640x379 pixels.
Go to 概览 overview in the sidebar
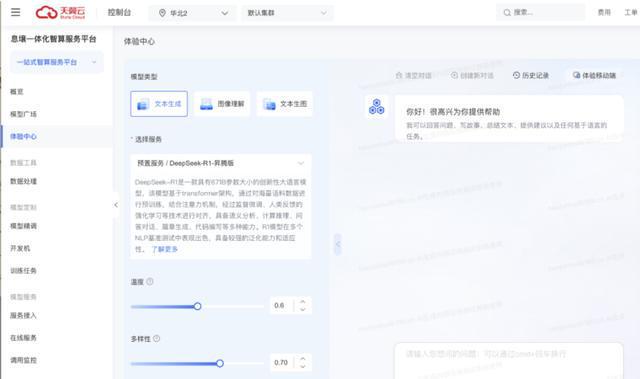point(17,92)
